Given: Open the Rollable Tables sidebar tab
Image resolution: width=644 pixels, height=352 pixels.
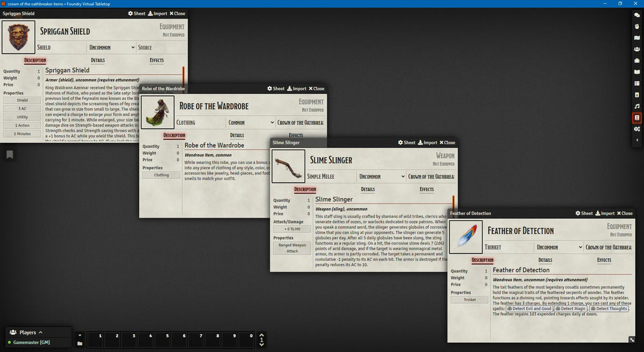Looking at the screenshot, I should pos(637,84).
